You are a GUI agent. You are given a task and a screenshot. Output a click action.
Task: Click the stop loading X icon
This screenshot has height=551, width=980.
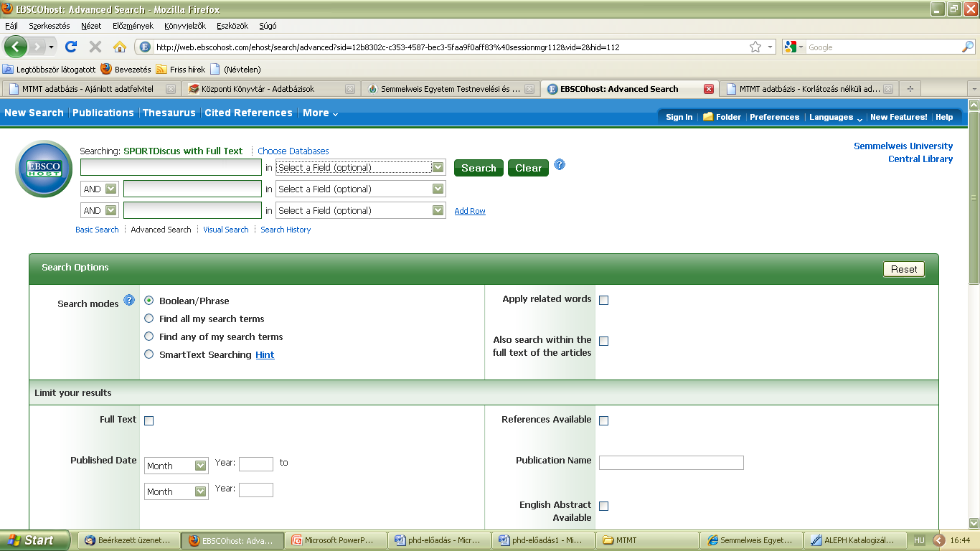point(95,47)
